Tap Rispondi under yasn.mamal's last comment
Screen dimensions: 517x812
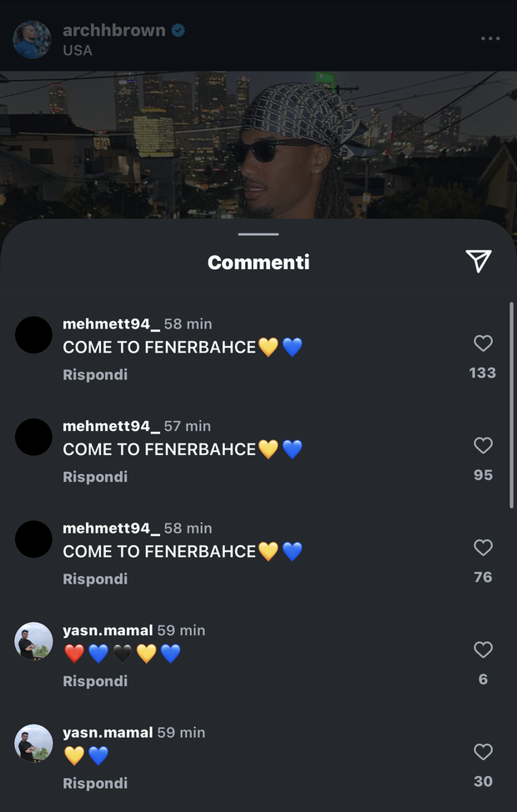click(94, 783)
